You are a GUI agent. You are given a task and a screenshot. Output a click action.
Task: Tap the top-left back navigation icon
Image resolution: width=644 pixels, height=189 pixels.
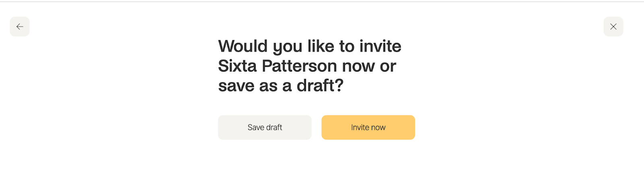(x=20, y=27)
